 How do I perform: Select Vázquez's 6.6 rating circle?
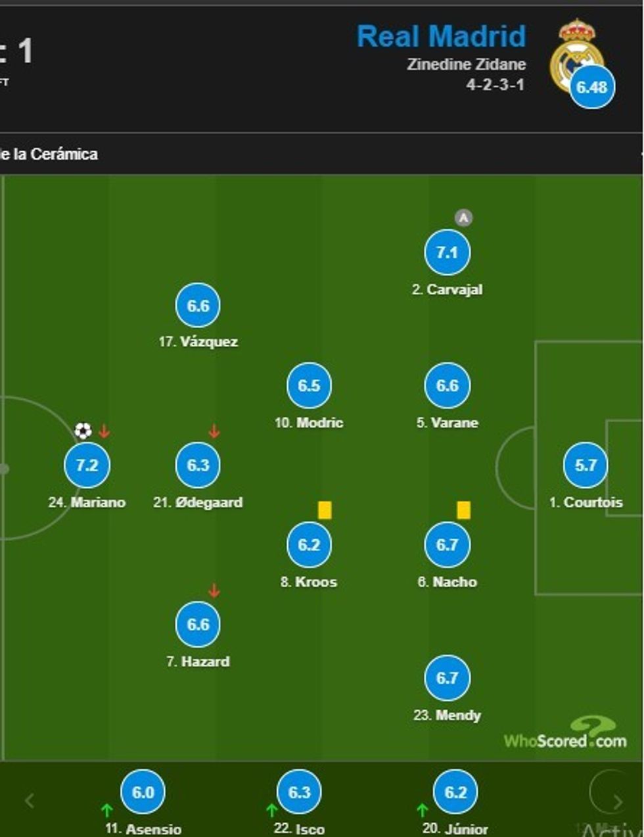(x=198, y=305)
